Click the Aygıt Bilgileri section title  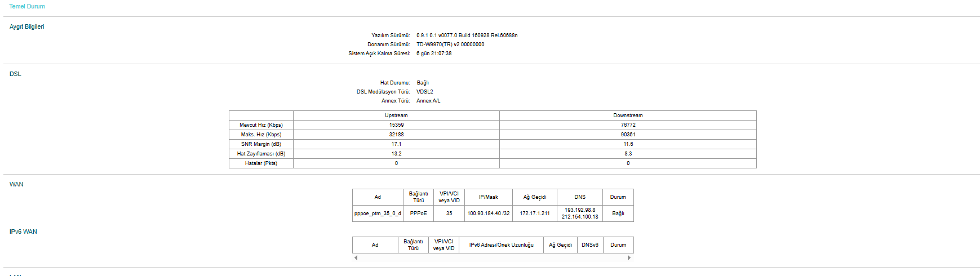pos(26,26)
